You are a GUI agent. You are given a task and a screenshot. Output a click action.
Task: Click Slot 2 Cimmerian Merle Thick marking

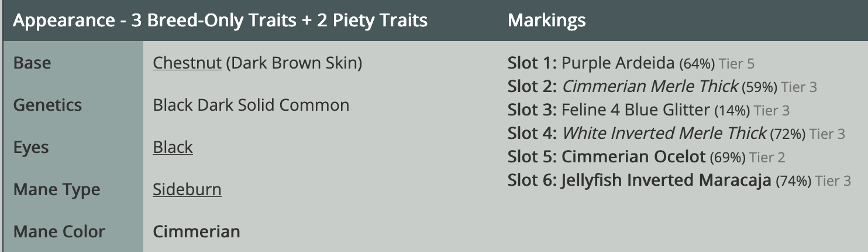[650, 87]
